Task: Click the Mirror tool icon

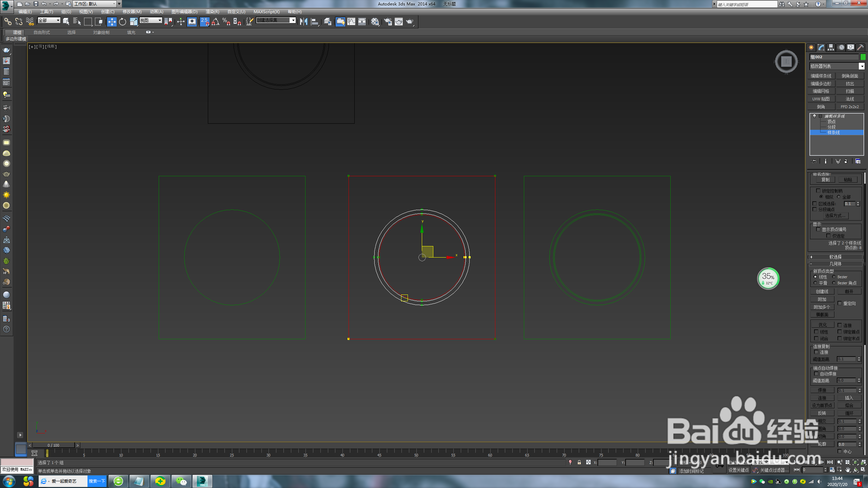Action: click(x=303, y=22)
